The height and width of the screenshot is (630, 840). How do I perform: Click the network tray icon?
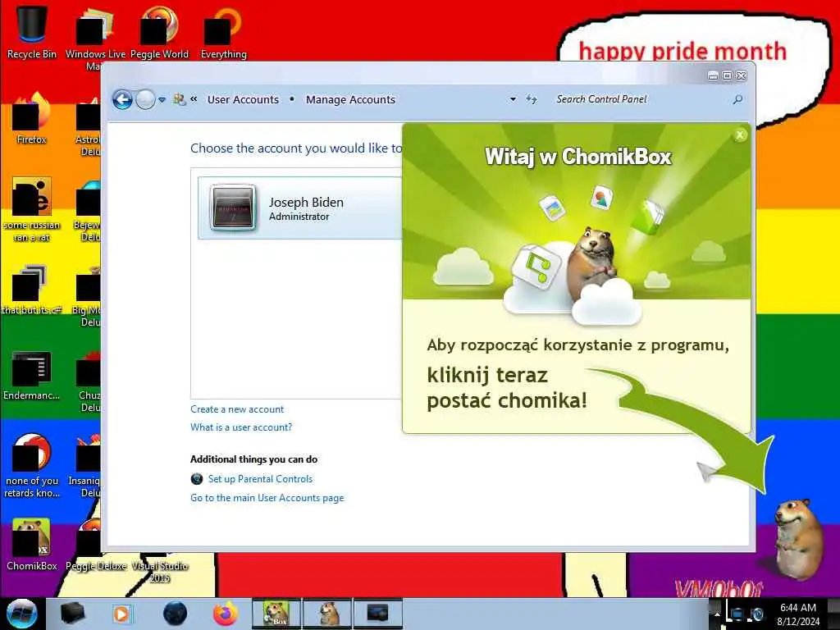point(737,614)
